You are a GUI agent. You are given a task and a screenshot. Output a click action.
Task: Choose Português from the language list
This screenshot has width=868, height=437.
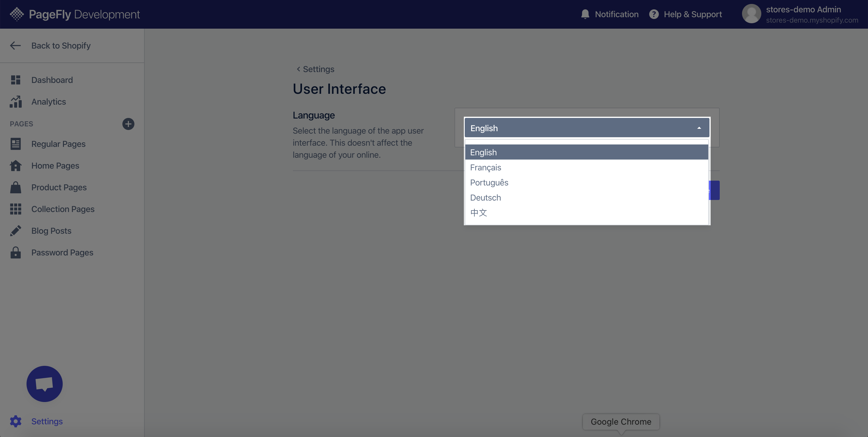tap(586, 182)
